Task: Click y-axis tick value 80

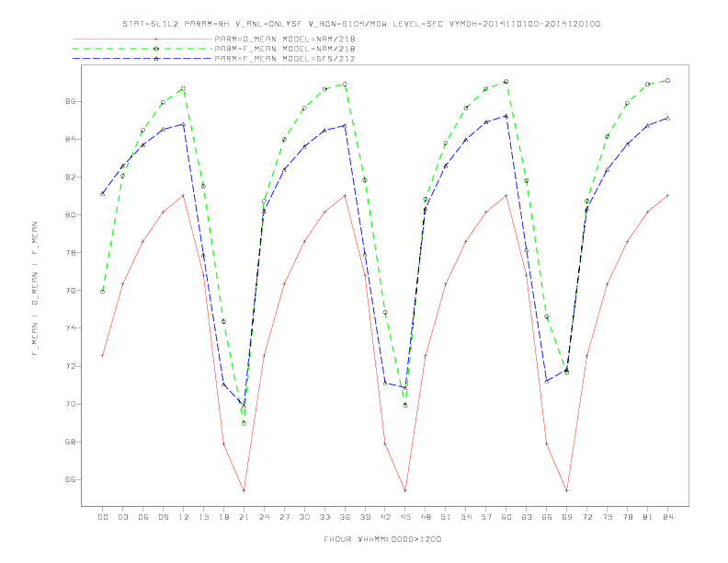Action: (70, 215)
